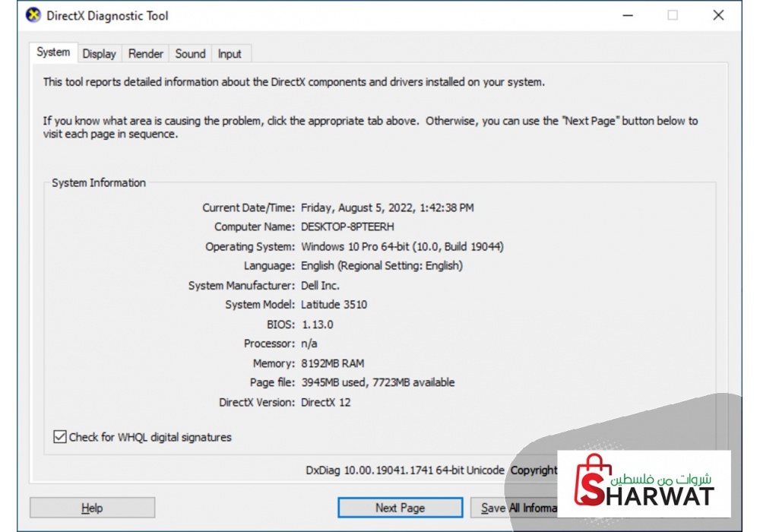
Task: Open the Render tab
Action: pos(145,53)
